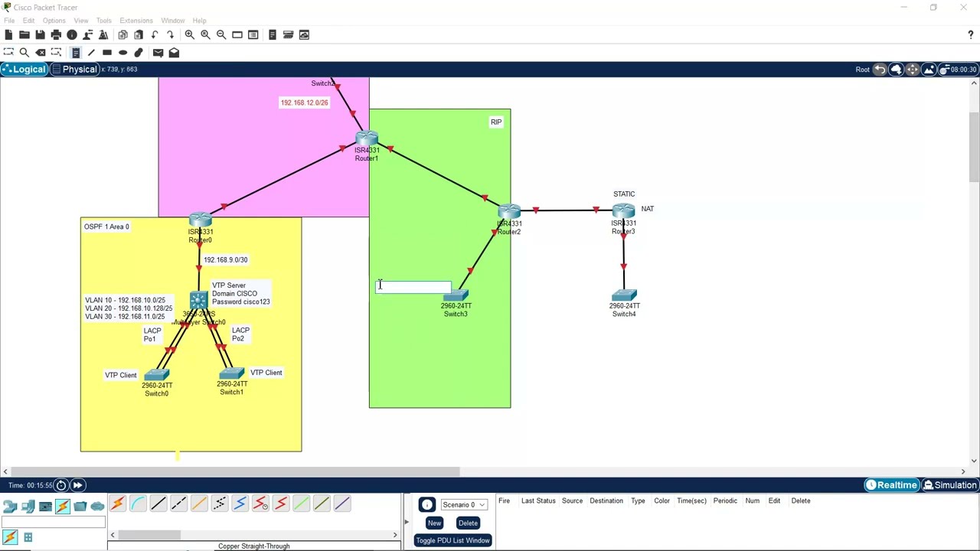The height and width of the screenshot is (551, 980).
Task: Open a file with the folder icon
Action: coord(24,34)
